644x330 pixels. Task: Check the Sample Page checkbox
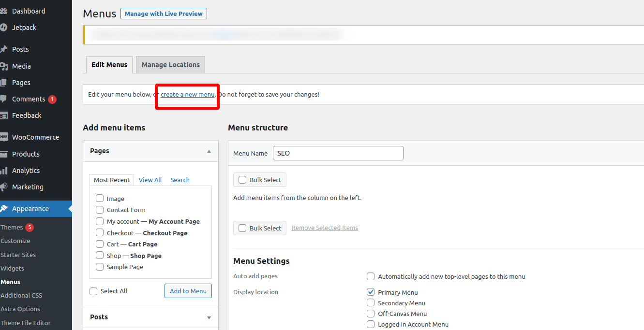100,267
